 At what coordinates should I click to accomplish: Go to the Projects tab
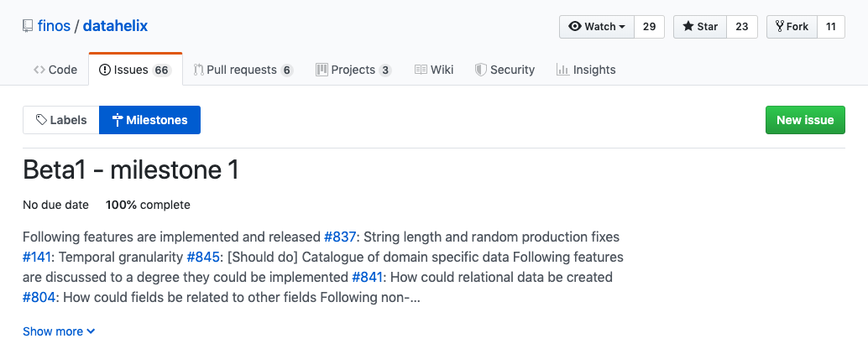(x=353, y=70)
